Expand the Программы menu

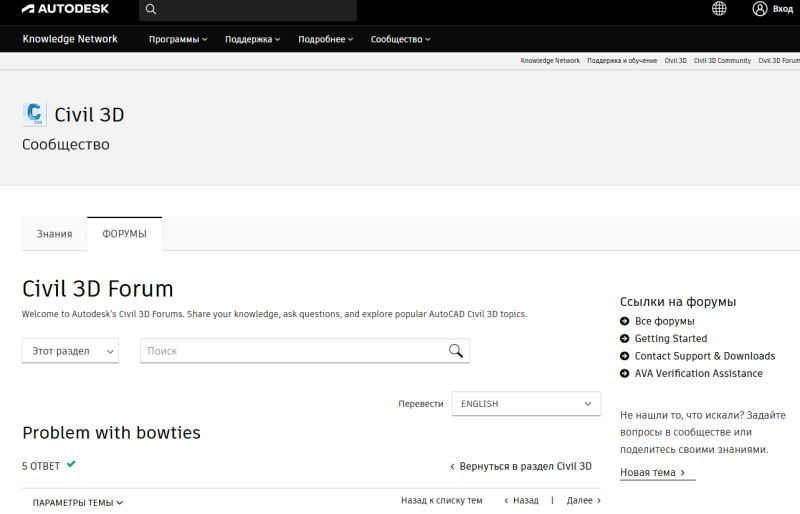178,39
